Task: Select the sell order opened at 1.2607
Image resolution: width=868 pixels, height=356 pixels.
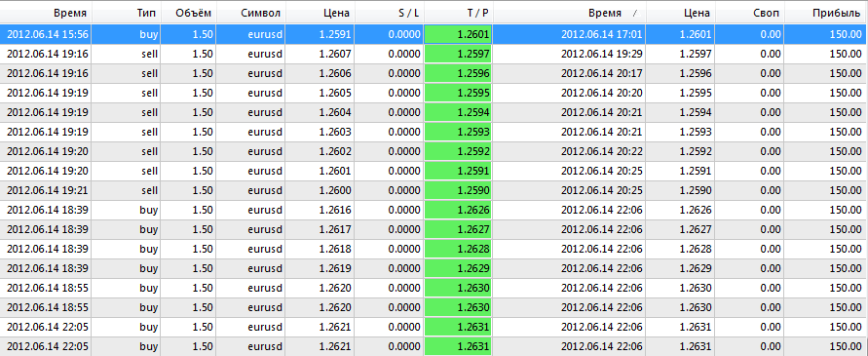Action: (434, 54)
